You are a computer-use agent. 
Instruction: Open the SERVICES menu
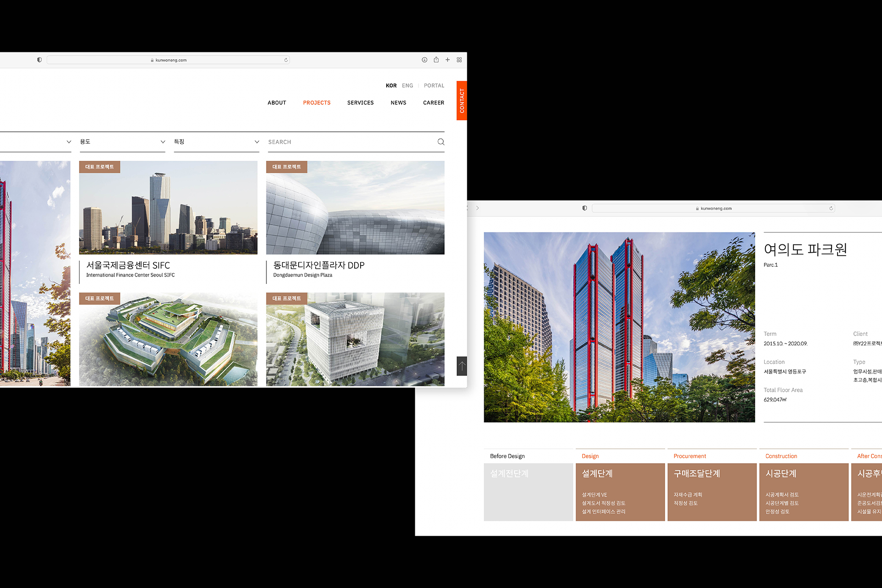click(360, 103)
